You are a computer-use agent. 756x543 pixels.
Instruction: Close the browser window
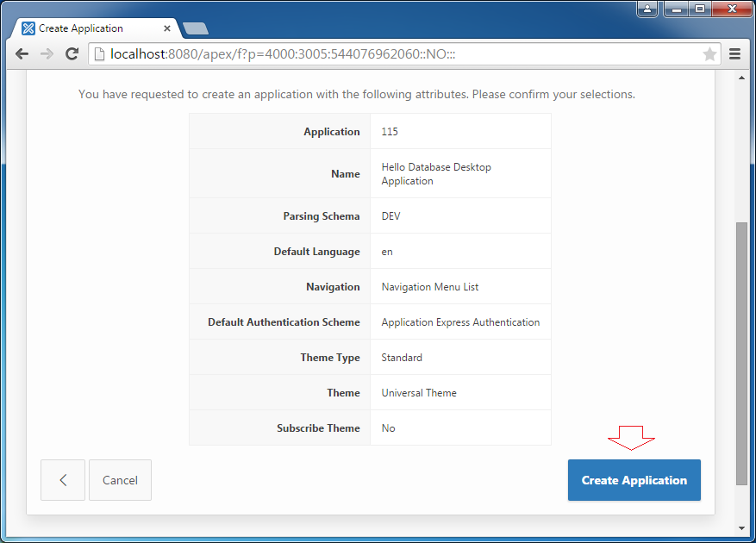[732, 9]
